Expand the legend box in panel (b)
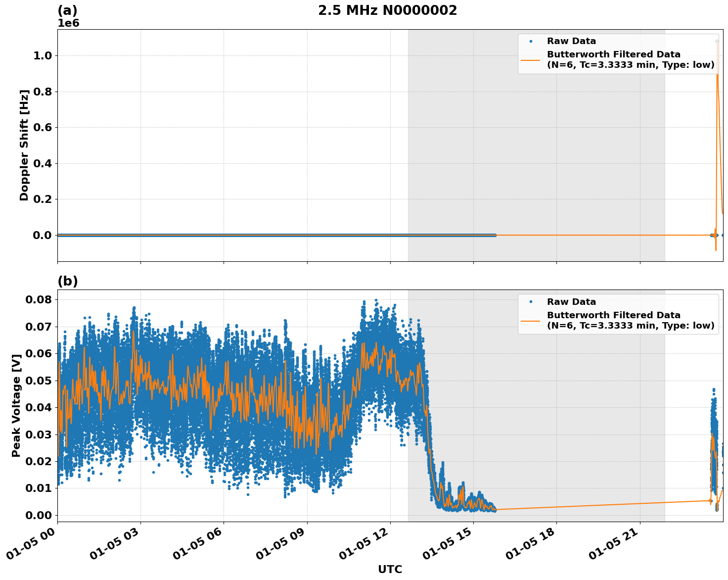Viewport: 728px width, 580px height. tap(617, 314)
